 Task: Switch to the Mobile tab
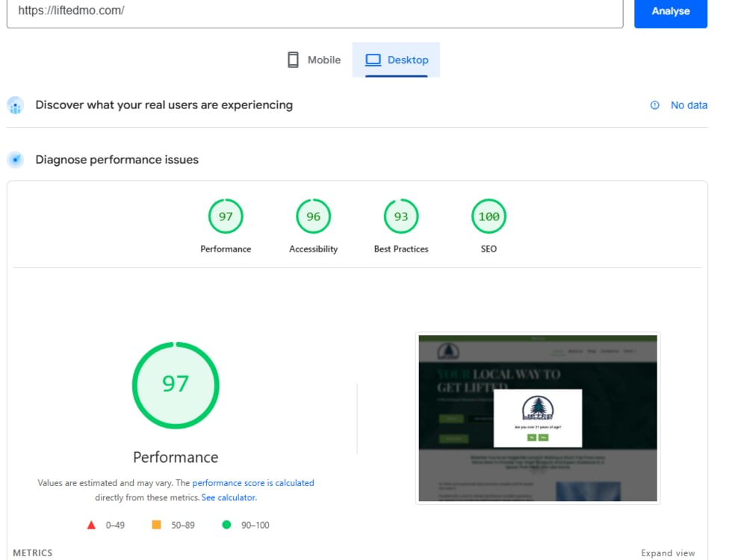(x=314, y=60)
